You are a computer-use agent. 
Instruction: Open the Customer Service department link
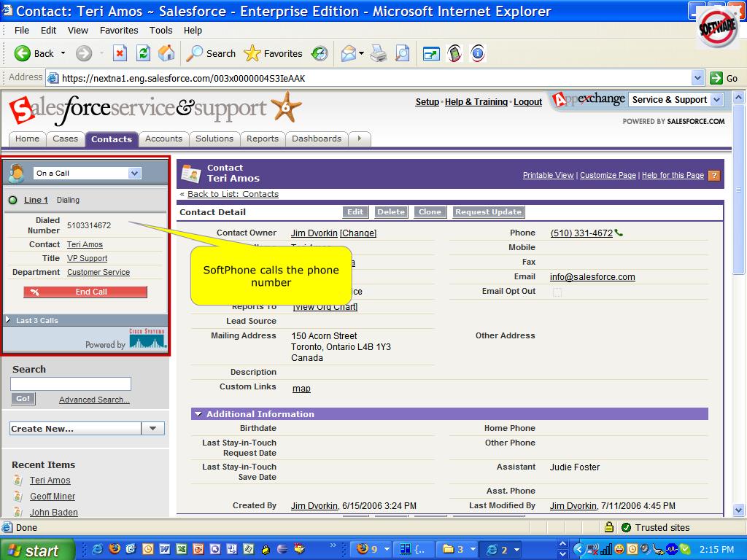(98, 272)
